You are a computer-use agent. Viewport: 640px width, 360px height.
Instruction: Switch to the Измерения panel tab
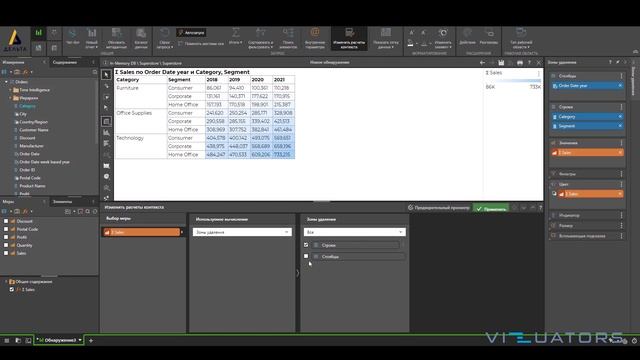(13, 62)
